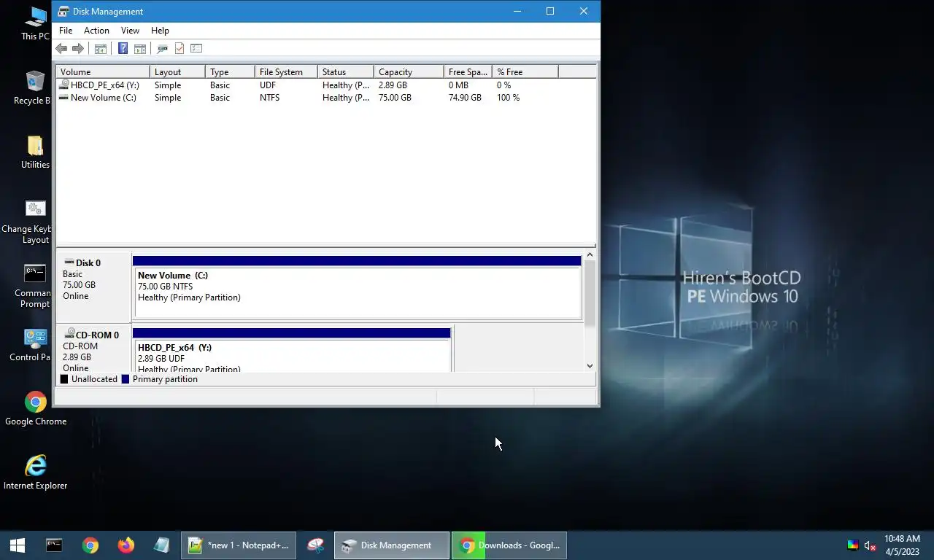Sort by the % Free column header
This screenshot has width=934, height=560.
pyautogui.click(x=525, y=71)
